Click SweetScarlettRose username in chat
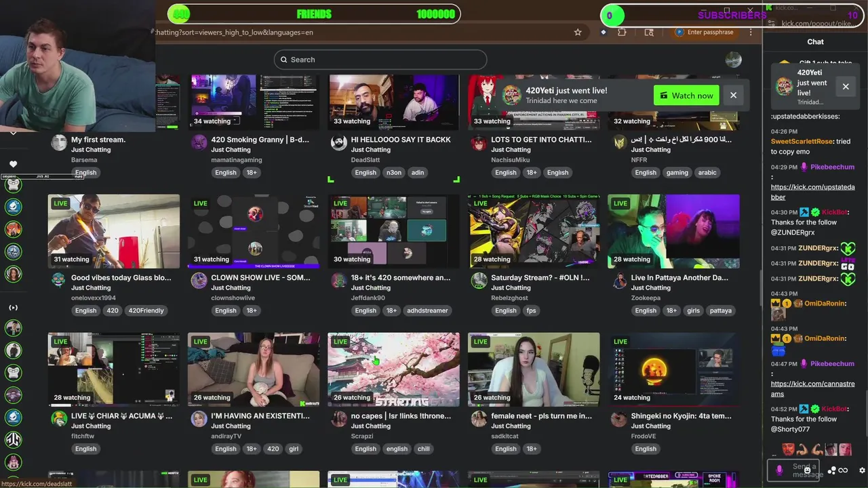 [x=802, y=142]
